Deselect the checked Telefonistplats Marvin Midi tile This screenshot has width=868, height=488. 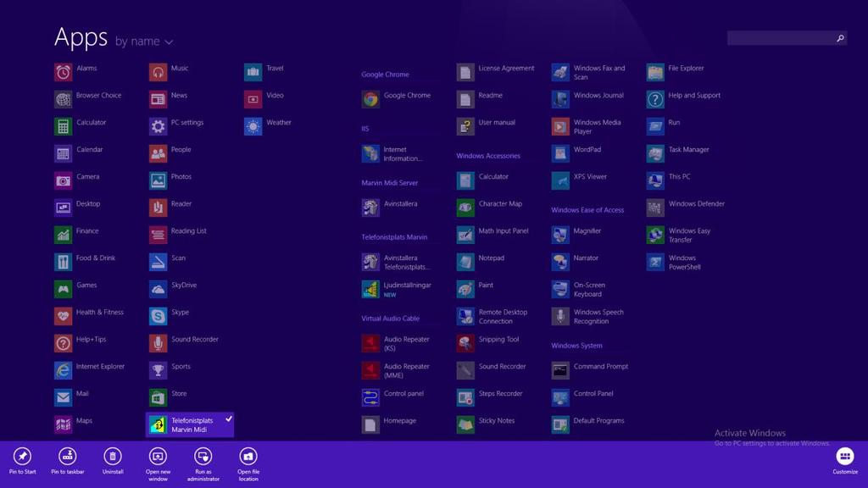tap(190, 424)
